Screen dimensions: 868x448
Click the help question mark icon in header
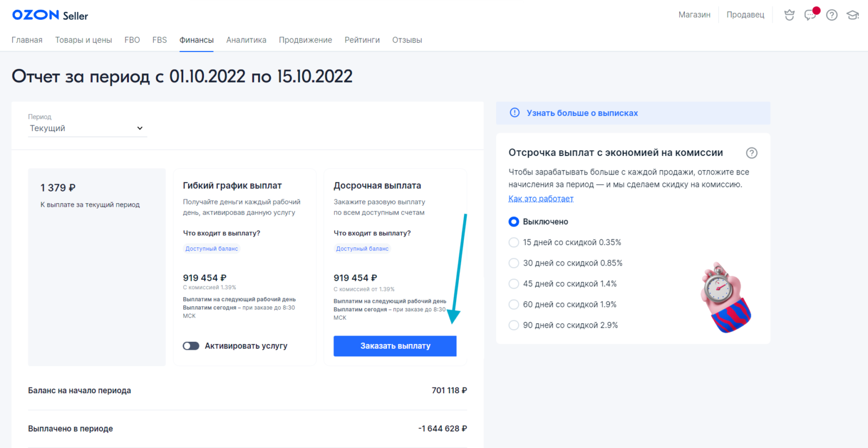point(831,15)
